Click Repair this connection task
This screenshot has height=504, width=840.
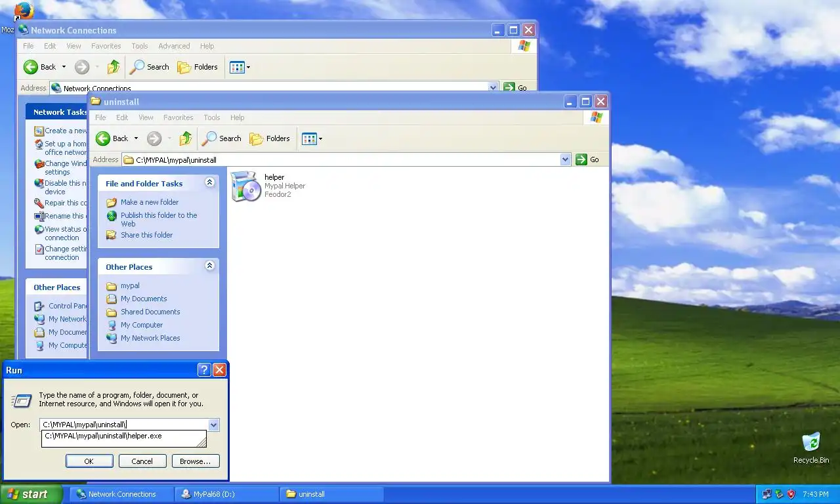tap(60, 203)
